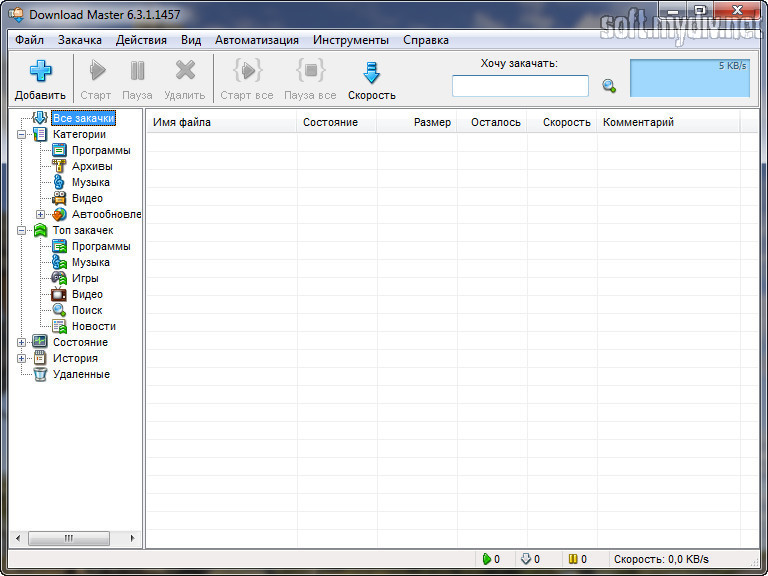Select the История tree item
This screenshot has height=576, width=768.
click(x=75, y=358)
